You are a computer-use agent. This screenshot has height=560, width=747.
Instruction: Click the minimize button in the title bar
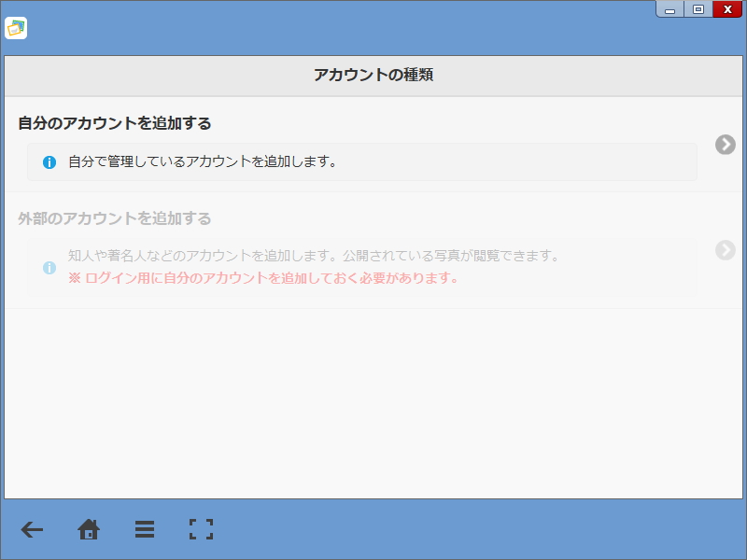[670, 9]
